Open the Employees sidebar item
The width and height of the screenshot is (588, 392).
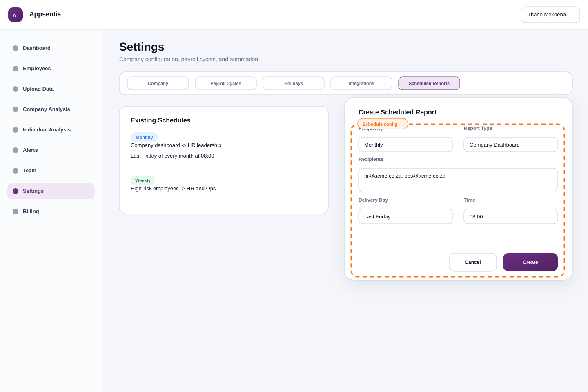tap(51, 69)
